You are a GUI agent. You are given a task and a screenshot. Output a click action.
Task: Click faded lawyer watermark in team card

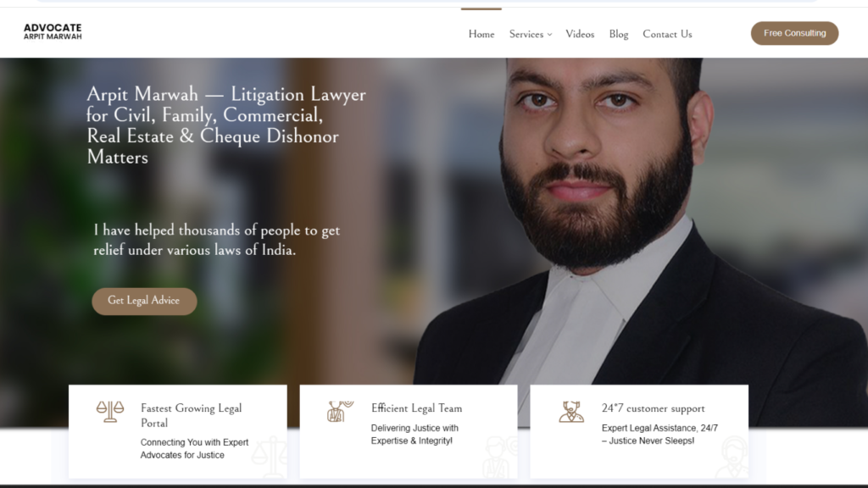500,457
